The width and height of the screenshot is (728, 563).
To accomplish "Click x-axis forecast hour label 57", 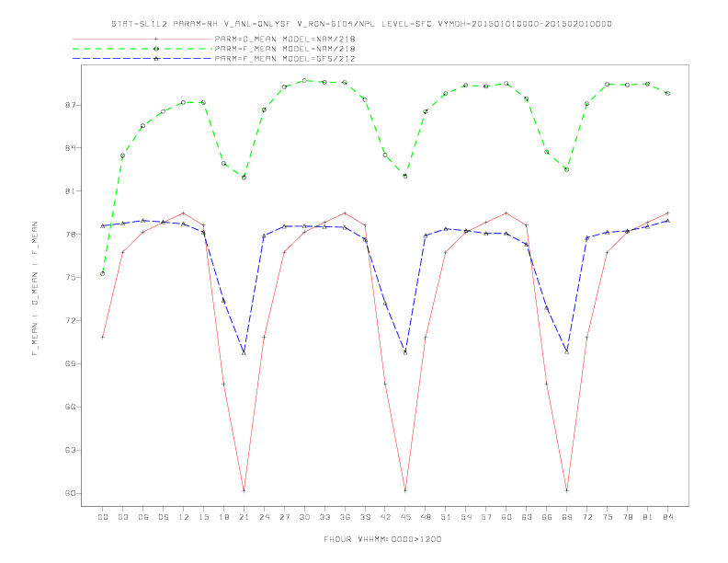I will (486, 517).
